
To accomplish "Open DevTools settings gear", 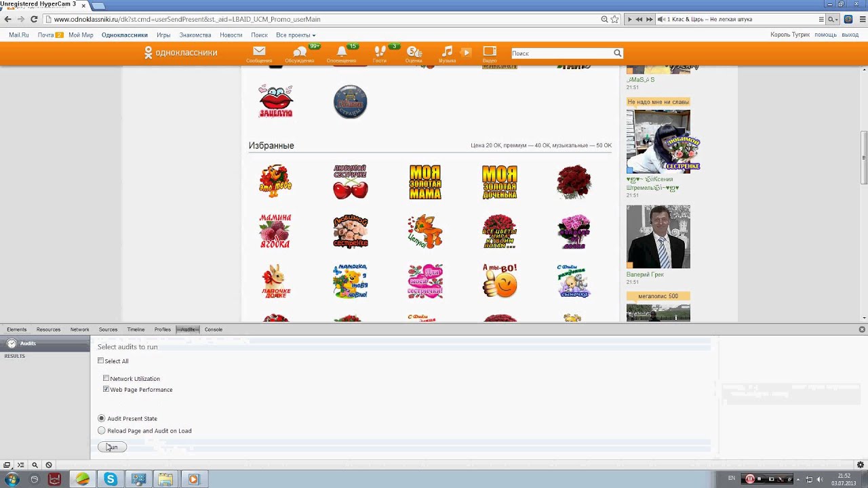I will coord(861,465).
